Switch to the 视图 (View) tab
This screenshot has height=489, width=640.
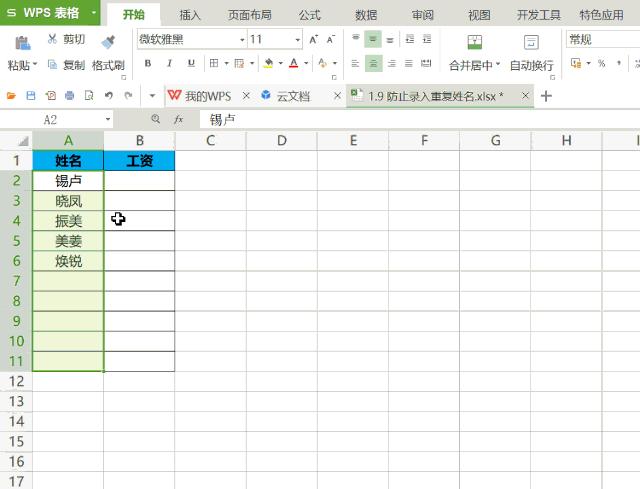click(x=479, y=15)
